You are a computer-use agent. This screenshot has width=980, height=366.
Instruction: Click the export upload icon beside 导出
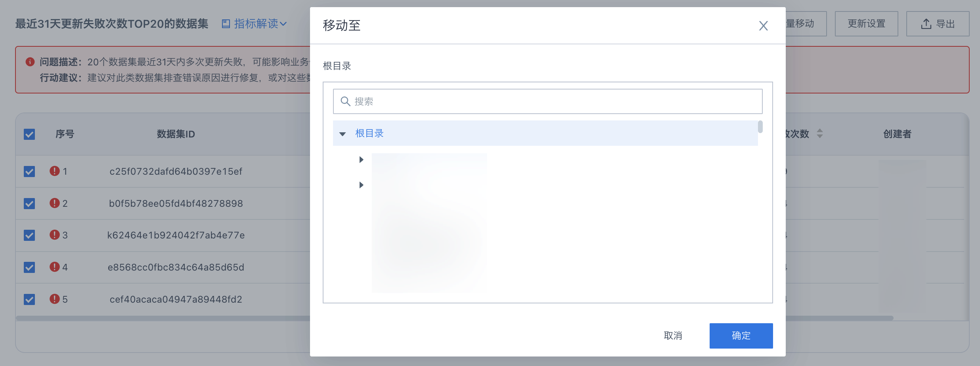[x=926, y=24]
